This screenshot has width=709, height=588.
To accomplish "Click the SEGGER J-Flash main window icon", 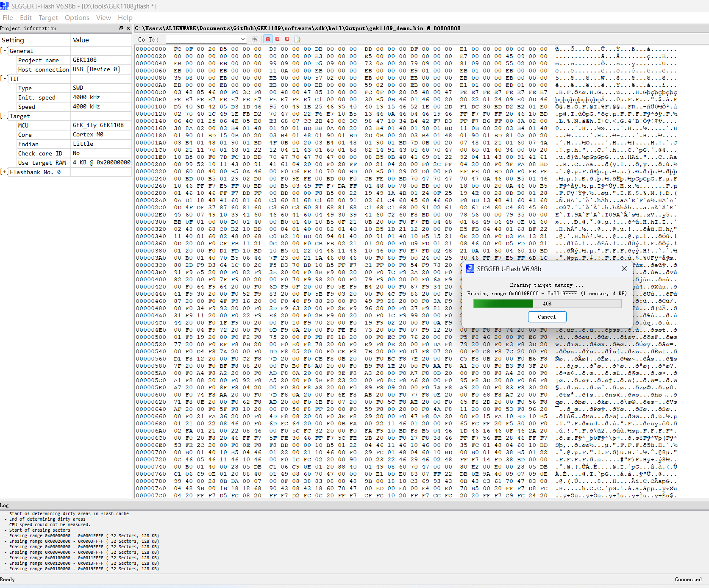I will [4, 6].
